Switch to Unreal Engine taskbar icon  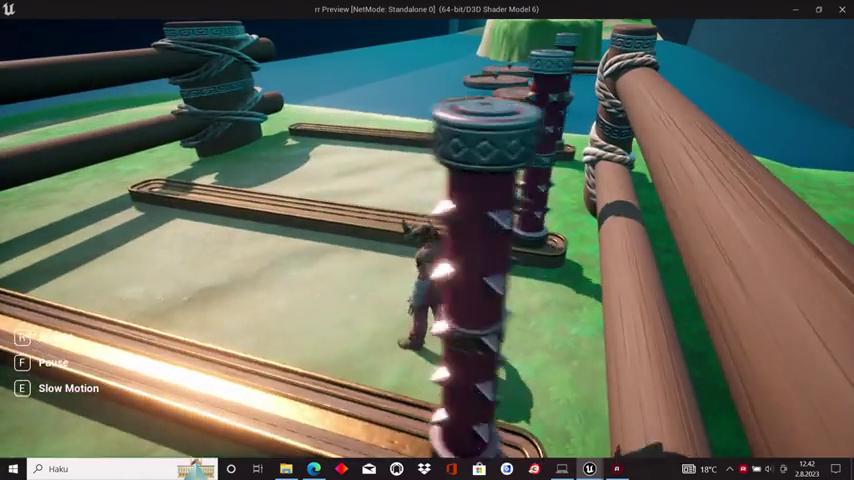click(589, 469)
